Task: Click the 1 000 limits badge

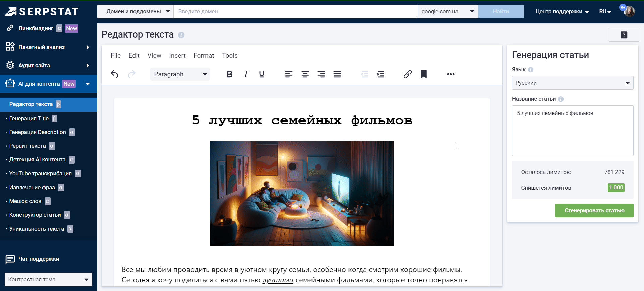Action: click(616, 188)
